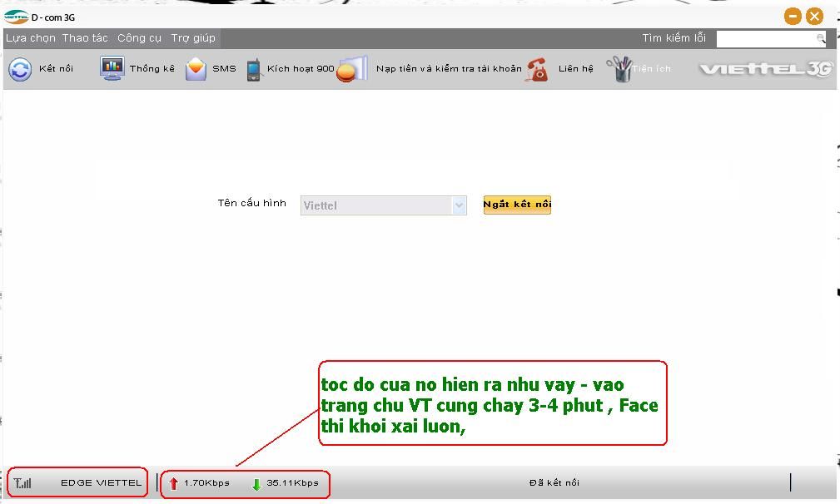
Task: Click the Ngắt kết nối button
Action: (x=517, y=205)
